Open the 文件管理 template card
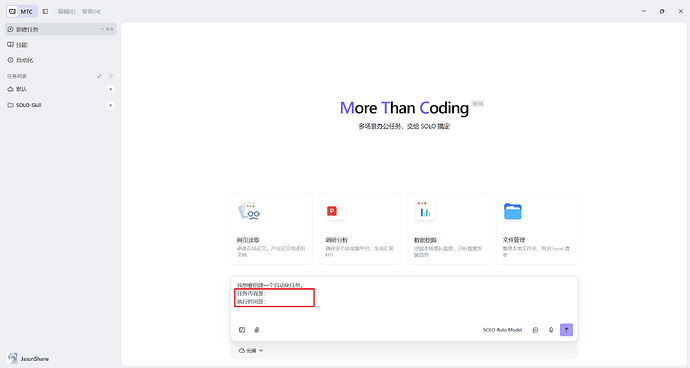 [x=537, y=228]
